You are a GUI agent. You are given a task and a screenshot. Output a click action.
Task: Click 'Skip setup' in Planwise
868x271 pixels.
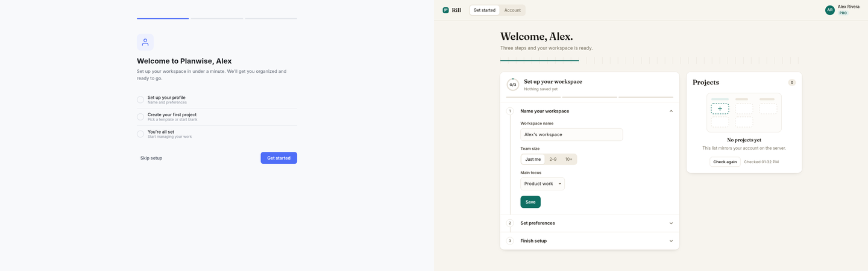click(x=151, y=158)
